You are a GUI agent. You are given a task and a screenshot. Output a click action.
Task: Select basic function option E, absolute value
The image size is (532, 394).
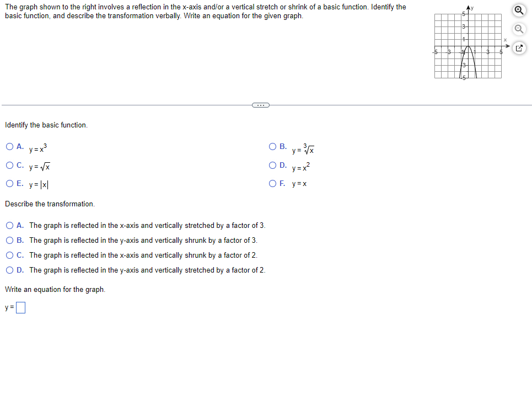click(9, 184)
